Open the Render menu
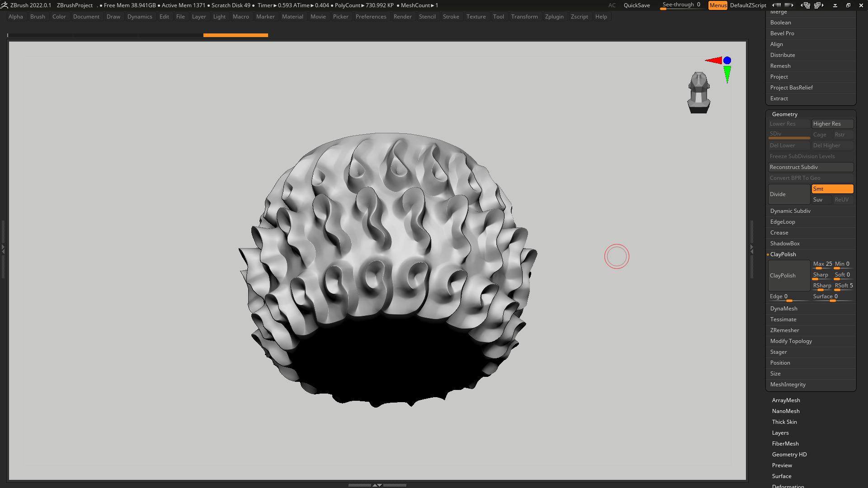 click(402, 17)
